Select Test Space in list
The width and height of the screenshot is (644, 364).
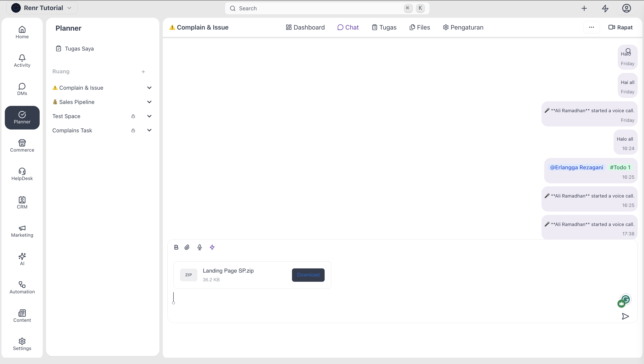(x=66, y=116)
